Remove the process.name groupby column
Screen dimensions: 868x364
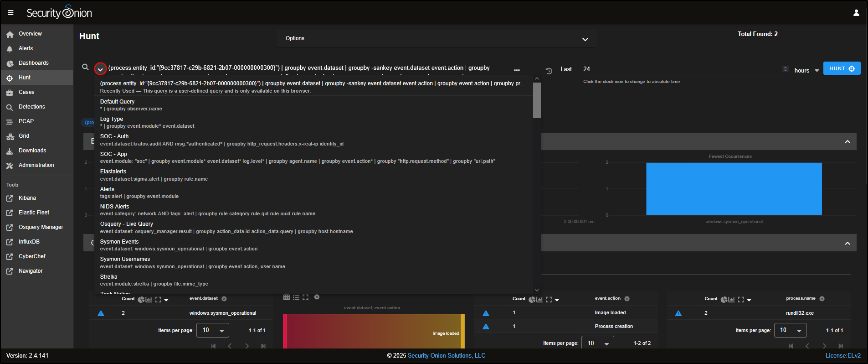point(822,299)
